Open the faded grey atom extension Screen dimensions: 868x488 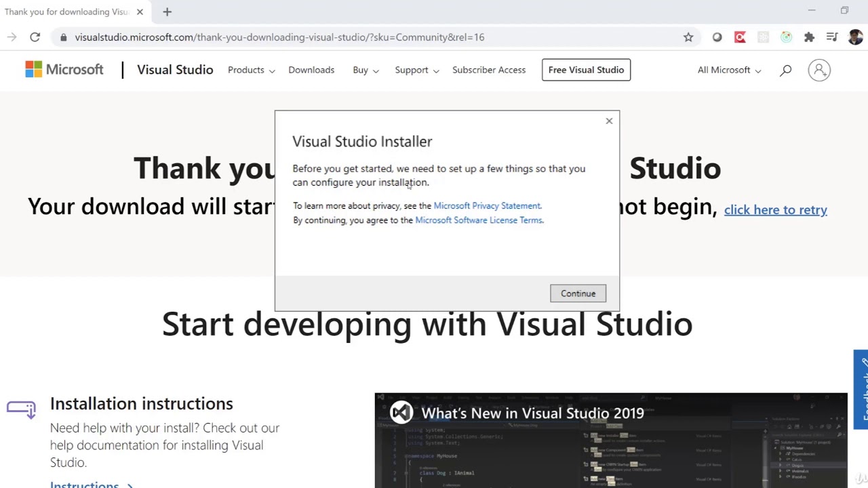point(763,37)
